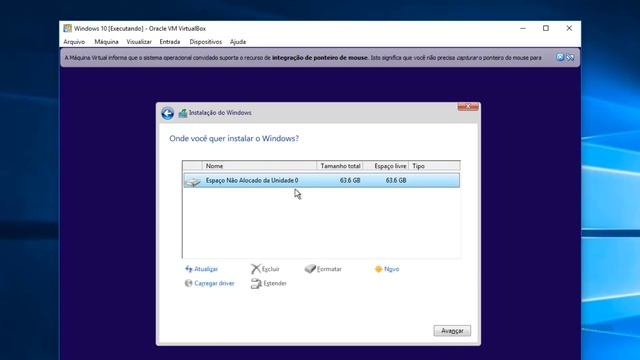Click the 63.6 GB total size value

coord(350,180)
